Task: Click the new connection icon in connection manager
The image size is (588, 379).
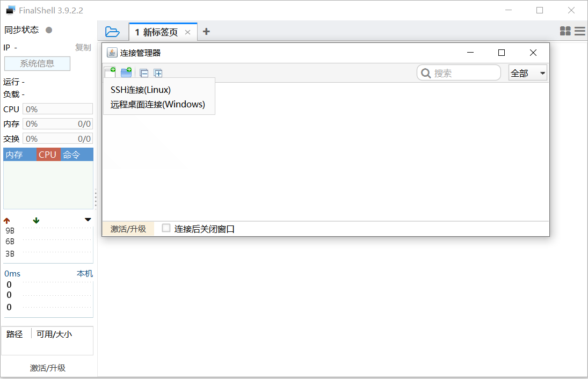Action: 110,72
